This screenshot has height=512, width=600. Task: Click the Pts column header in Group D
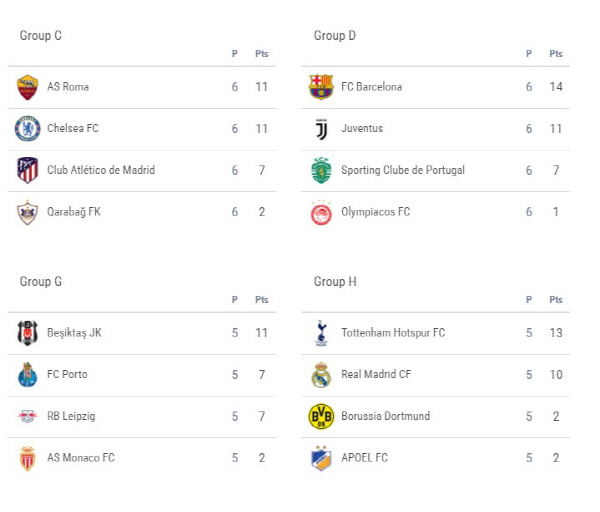pyautogui.click(x=556, y=54)
